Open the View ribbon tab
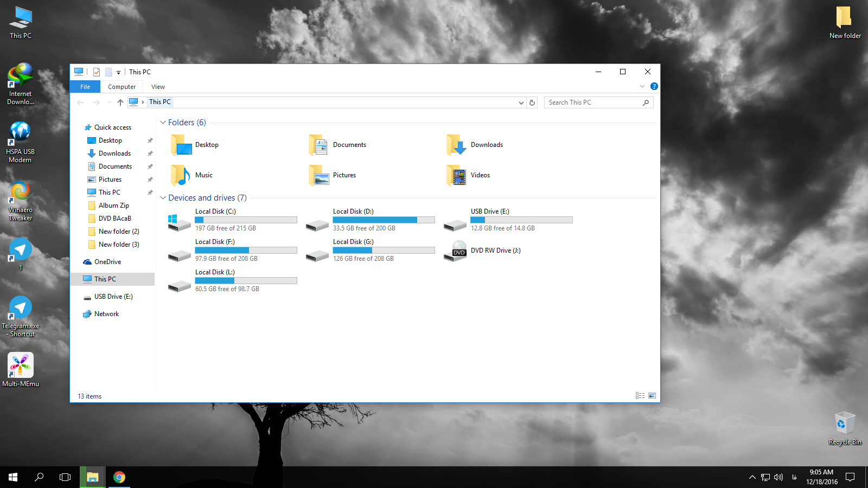Viewport: 868px width, 488px height. point(158,87)
